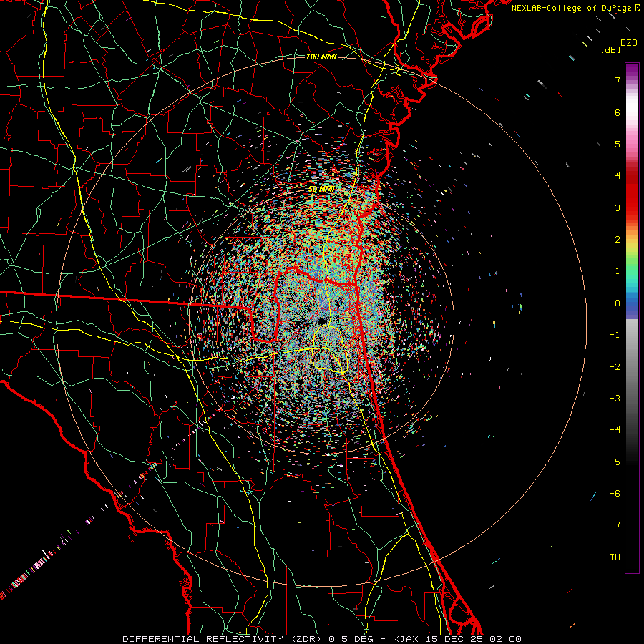Viewport: 644px width, 644px height.
Task: Select the 3 value on the scale
Action: 618,208
